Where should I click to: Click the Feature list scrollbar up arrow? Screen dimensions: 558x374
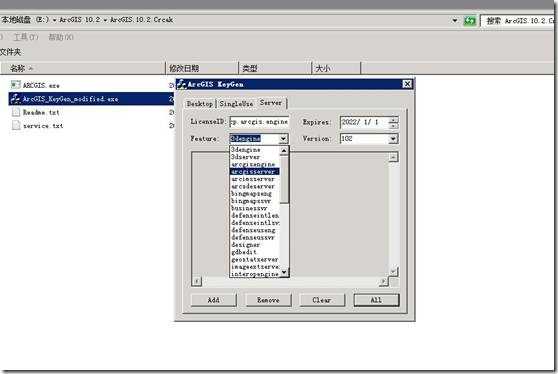coord(284,151)
